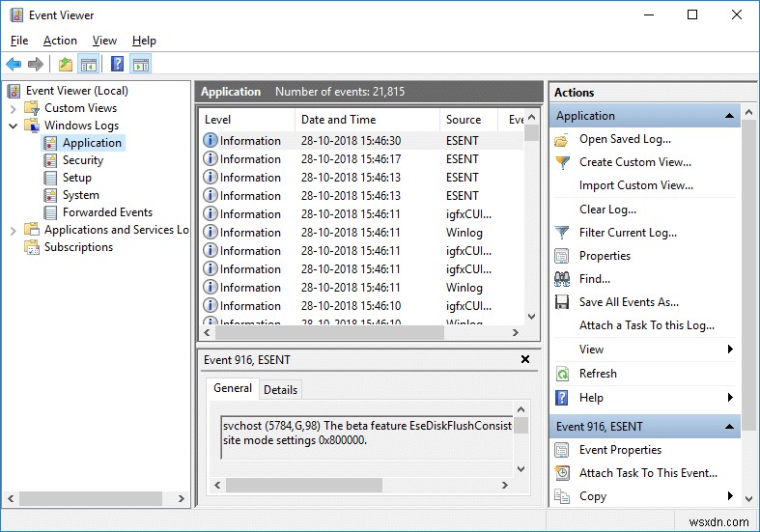
Task: Toggle the Show/Hide Action Pane icon
Action: pos(141,64)
